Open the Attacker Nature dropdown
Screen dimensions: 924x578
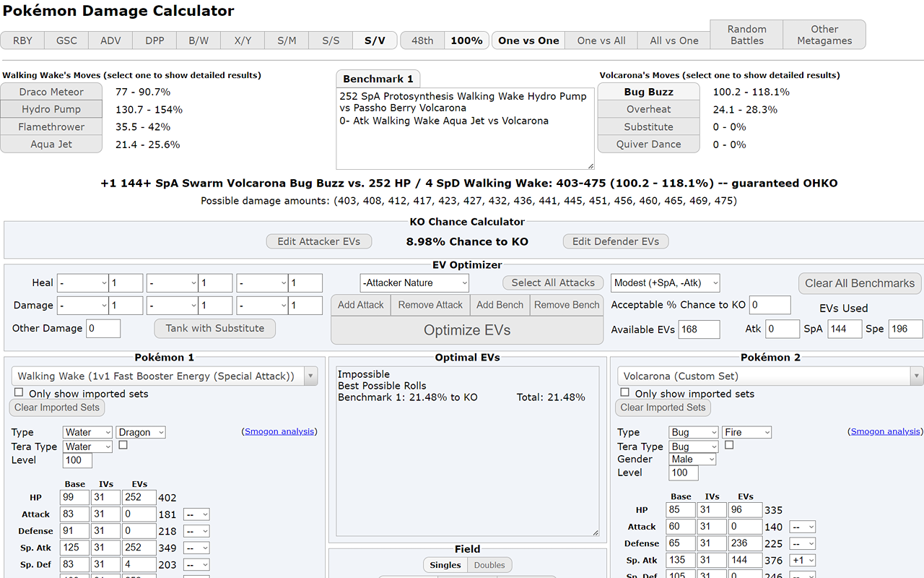[414, 282]
